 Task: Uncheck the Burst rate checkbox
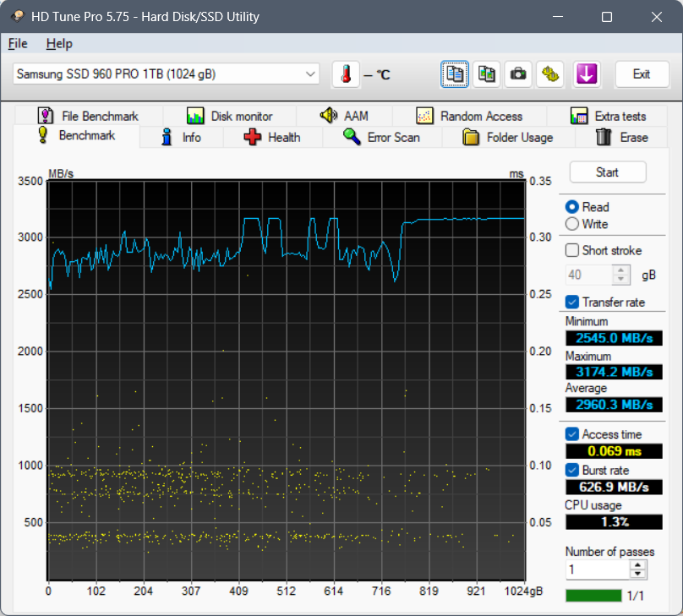572,470
